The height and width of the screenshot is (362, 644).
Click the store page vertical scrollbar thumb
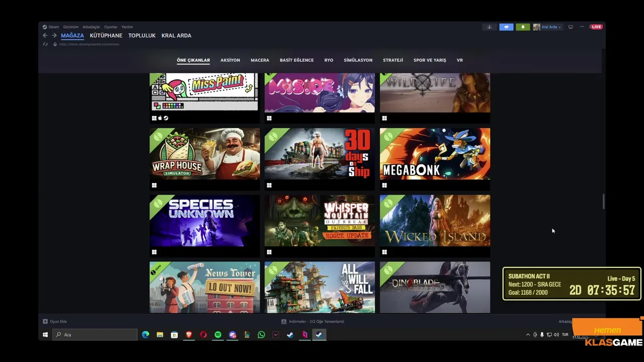coord(603,202)
